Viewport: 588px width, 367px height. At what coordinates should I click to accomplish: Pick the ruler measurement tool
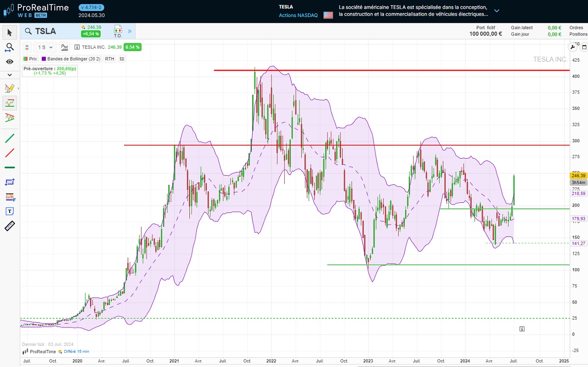(x=9, y=226)
